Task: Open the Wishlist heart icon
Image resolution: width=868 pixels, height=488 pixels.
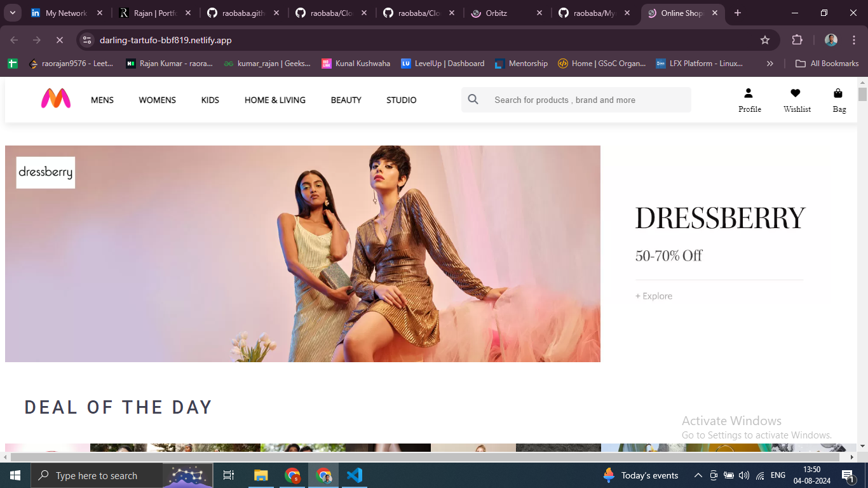Action: 797,100
